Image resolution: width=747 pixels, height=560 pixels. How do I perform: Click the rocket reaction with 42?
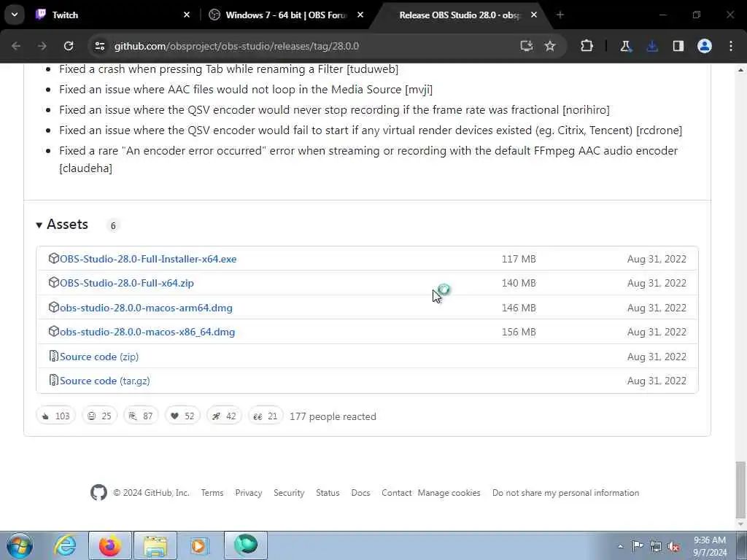tap(224, 416)
